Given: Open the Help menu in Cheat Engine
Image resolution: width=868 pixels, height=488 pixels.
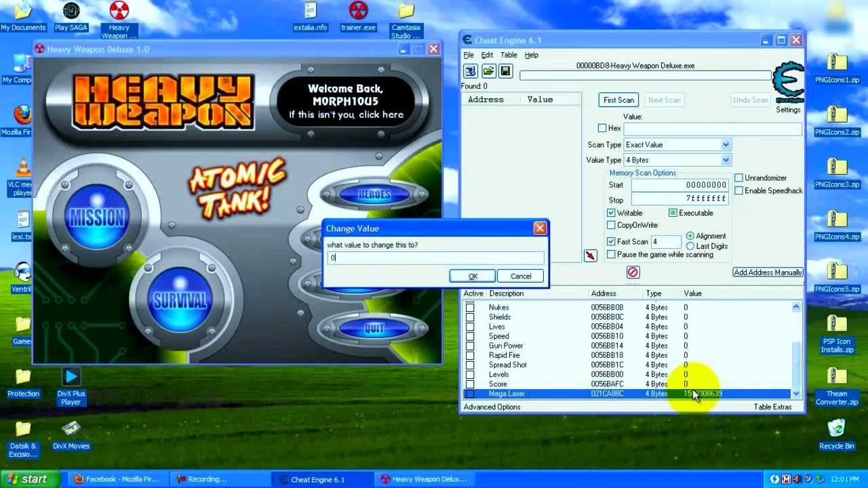Looking at the screenshot, I should pyautogui.click(x=532, y=55).
